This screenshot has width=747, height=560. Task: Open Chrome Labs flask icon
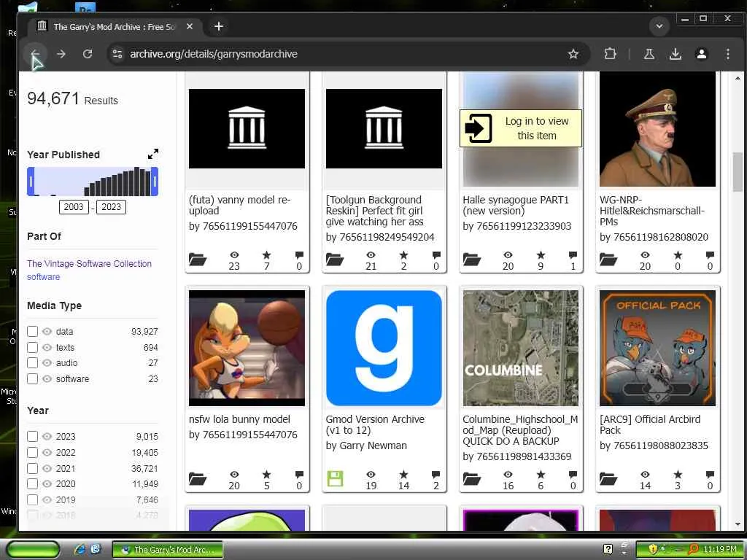649,54
